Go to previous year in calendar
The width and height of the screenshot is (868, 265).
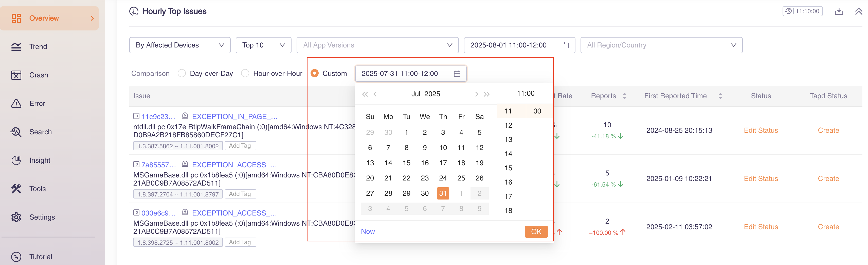click(x=365, y=94)
